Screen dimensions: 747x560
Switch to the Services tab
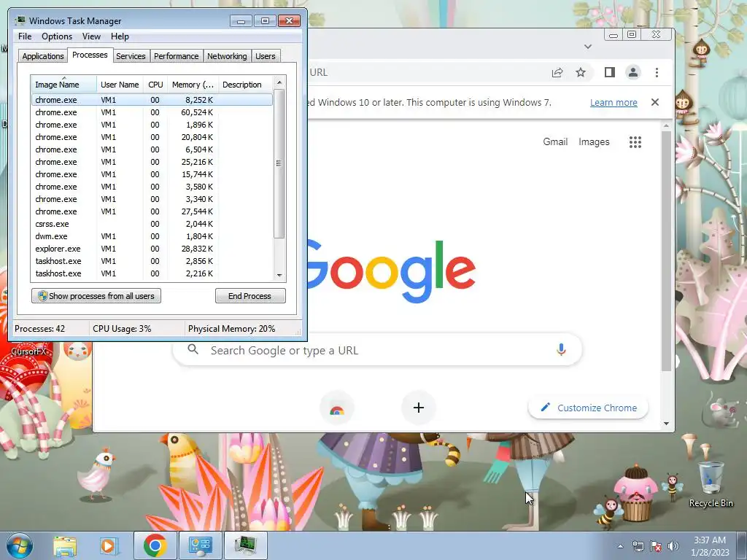click(131, 56)
